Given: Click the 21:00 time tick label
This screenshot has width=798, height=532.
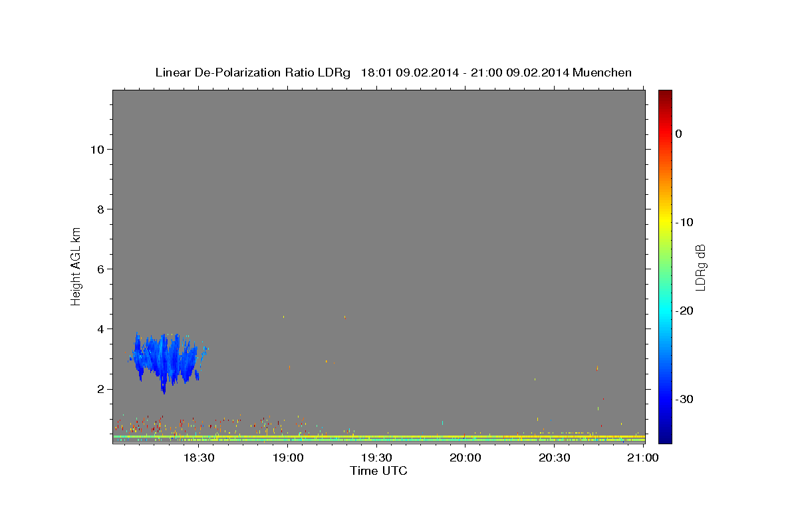Looking at the screenshot, I should pos(643,458).
